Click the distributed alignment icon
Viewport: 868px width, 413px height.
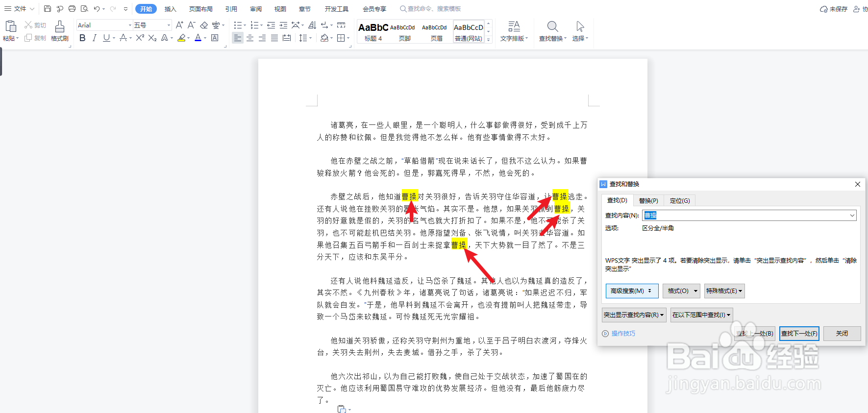click(x=287, y=38)
